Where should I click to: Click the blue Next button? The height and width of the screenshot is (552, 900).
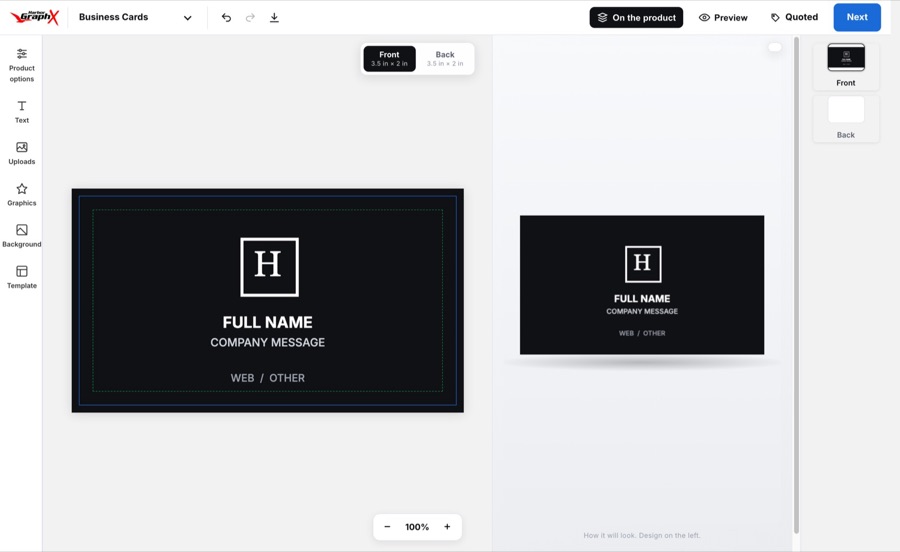857,17
